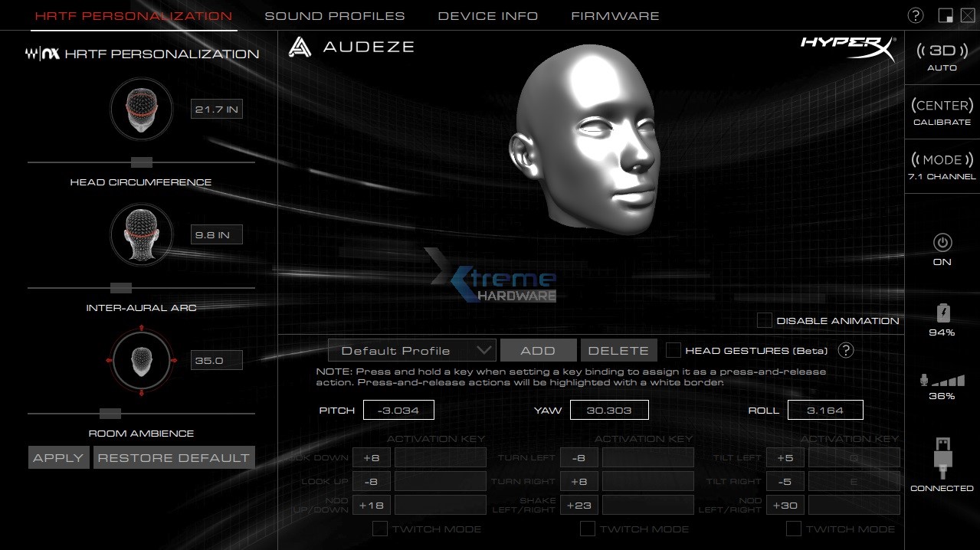
Task: Click the Center Calibrate icon
Action: [x=941, y=105]
